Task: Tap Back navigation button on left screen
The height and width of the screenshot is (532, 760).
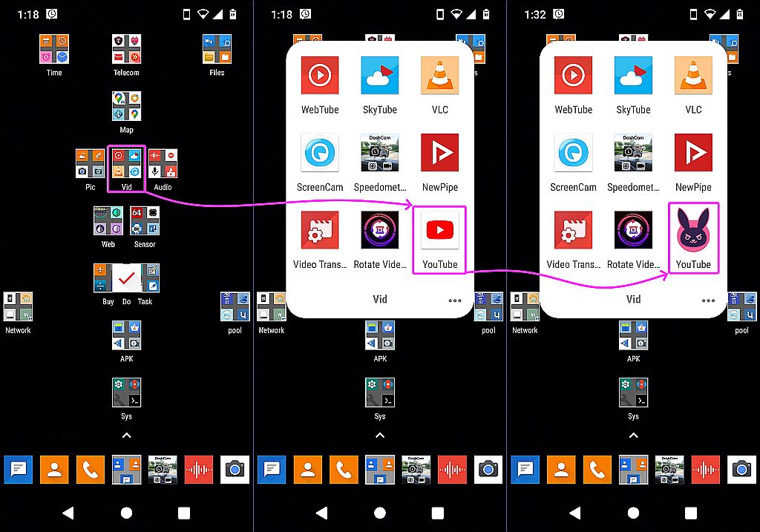Action: (68, 513)
